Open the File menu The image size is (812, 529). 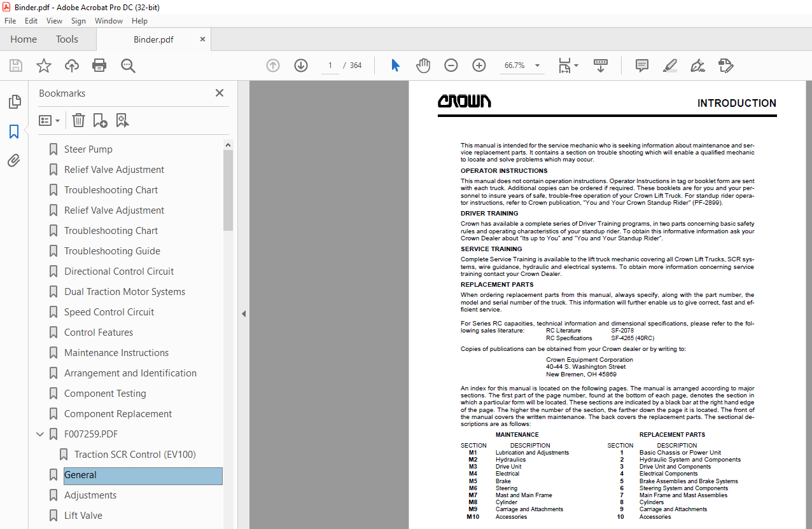pyautogui.click(x=10, y=21)
